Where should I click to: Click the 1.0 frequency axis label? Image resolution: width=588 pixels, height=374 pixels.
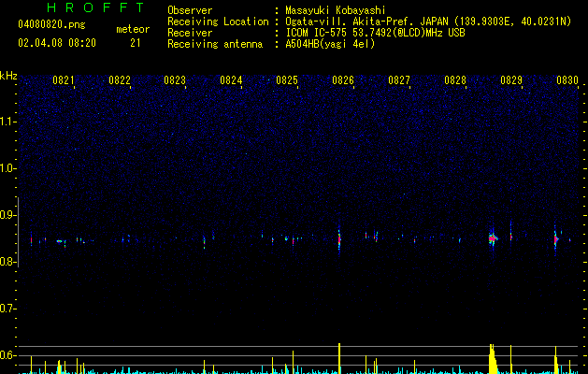click(x=7, y=168)
